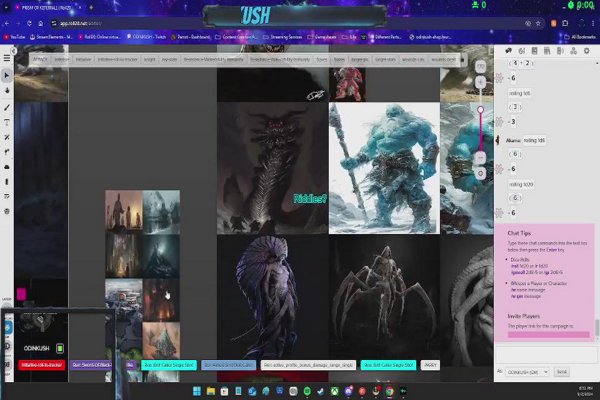Open Spotify from the taskbar
The width and height of the screenshot is (600, 400).
(x=307, y=391)
